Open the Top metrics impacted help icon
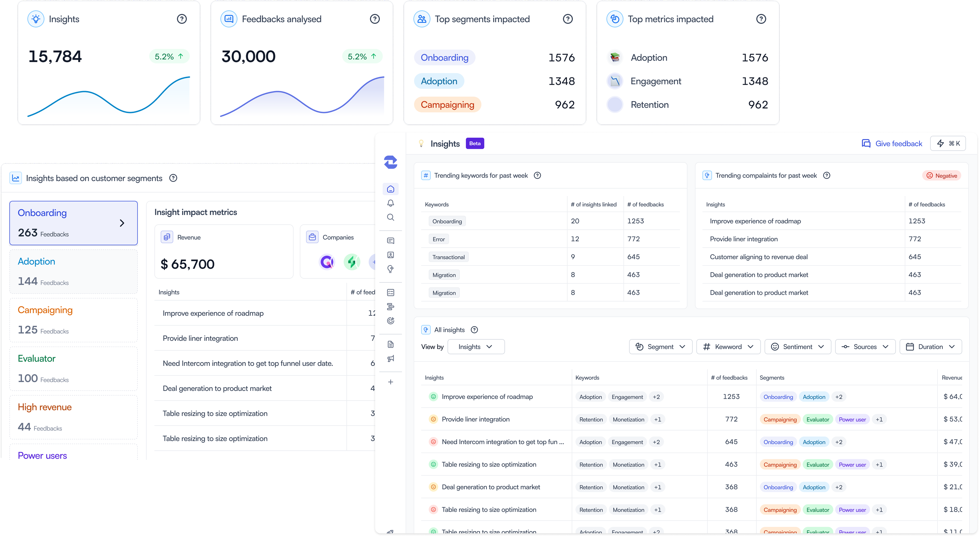Image resolution: width=980 pixels, height=537 pixels. coord(761,19)
